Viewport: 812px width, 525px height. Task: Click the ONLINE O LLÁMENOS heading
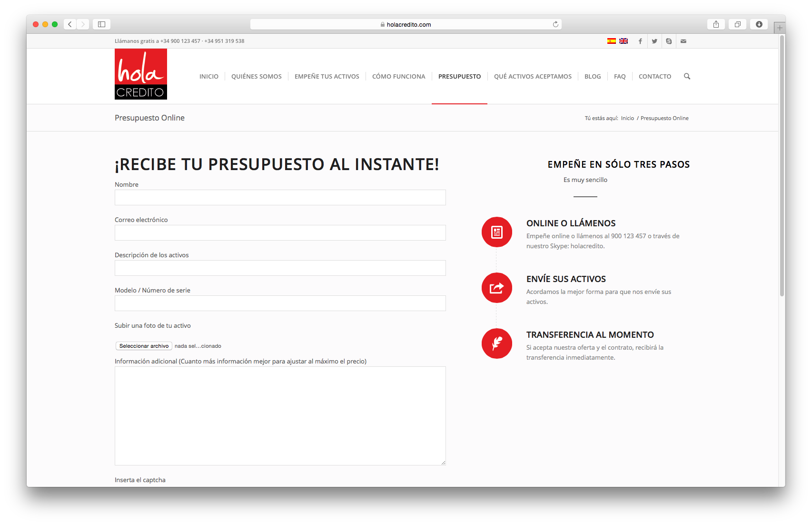[x=571, y=223]
